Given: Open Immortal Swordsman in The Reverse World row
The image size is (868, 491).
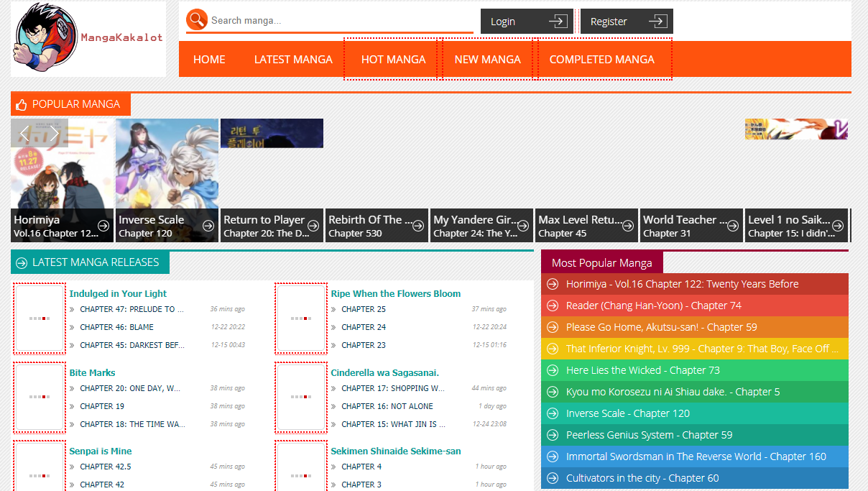Looking at the screenshot, I should pyautogui.click(x=695, y=456).
